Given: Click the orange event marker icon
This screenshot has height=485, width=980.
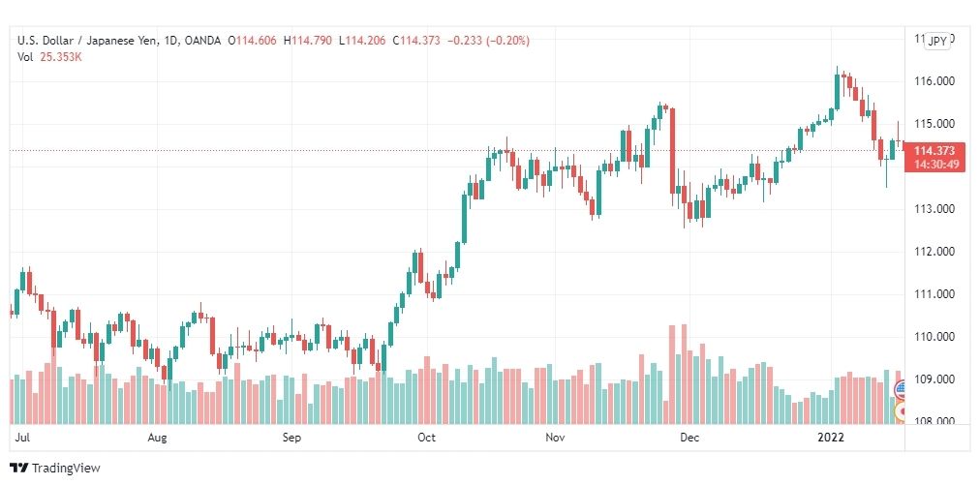Looking at the screenshot, I should [902, 411].
